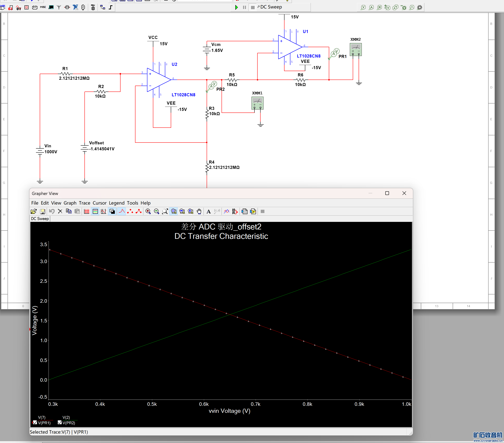Toggle the V(PR2) trace checkbox
504x443 pixels.
59,423
